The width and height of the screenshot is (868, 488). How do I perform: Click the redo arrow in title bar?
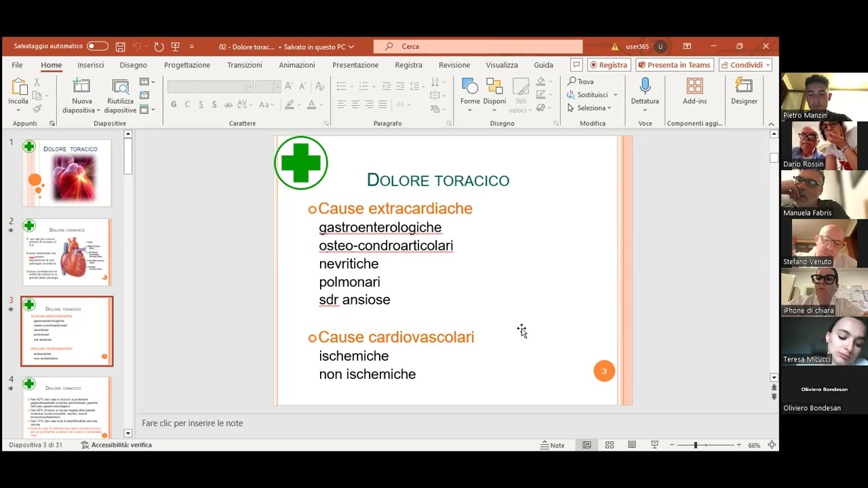click(159, 47)
